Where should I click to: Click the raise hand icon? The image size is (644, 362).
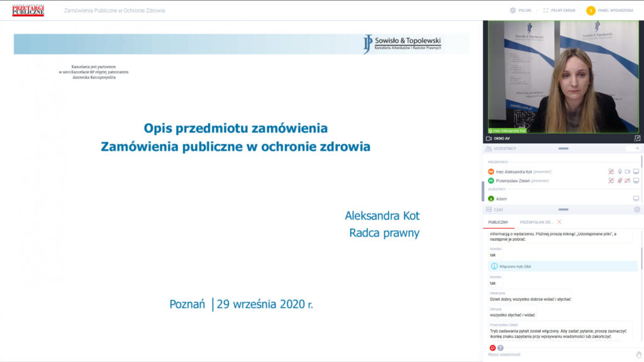click(x=638, y=354)
